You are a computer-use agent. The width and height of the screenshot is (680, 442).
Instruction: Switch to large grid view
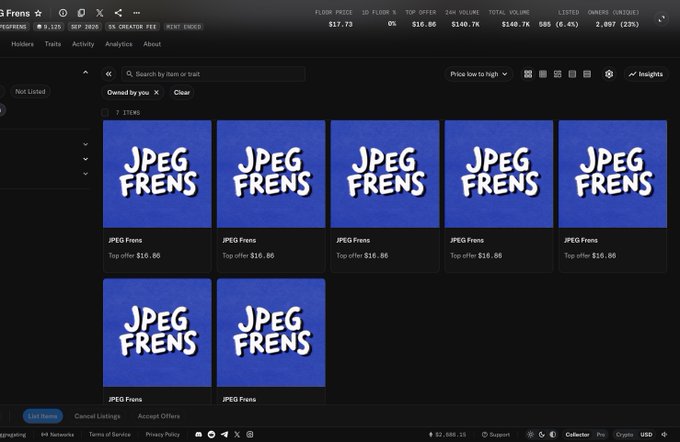pyautogui.click(x=528, y=74)
